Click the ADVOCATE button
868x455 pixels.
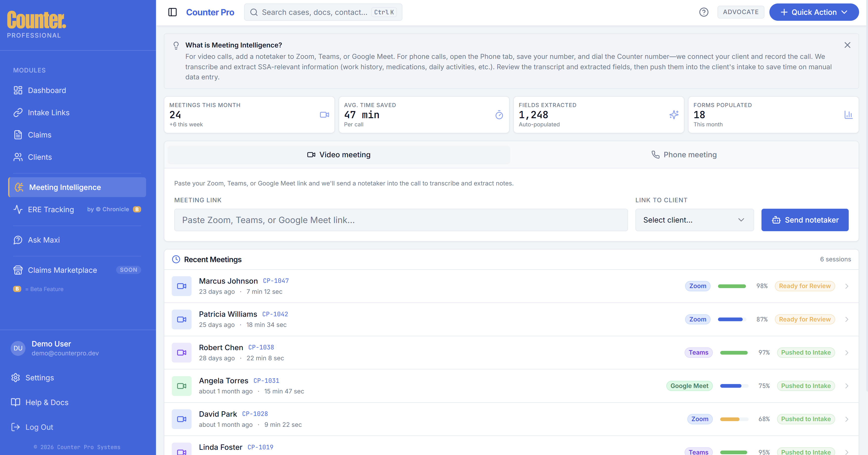[x=741, y=12]
